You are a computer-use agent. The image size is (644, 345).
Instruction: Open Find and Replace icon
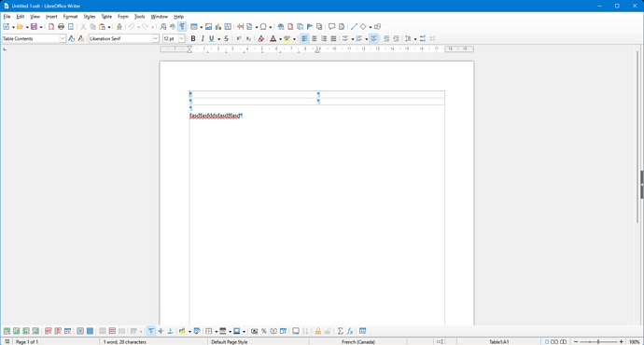pyautogui.click(x=163, y=27)
